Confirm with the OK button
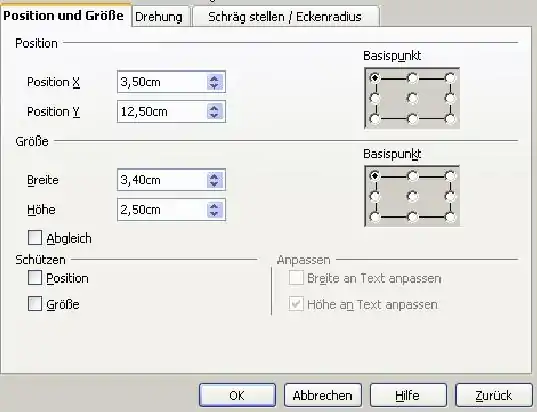 (x=237, y=395)
